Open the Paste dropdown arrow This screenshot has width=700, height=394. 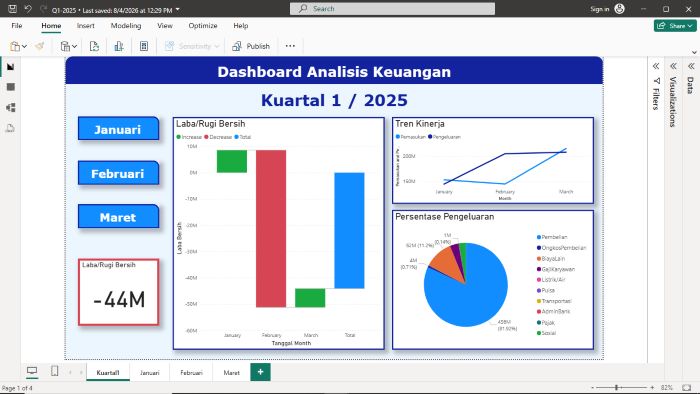pyautogui.click(x=24, y=46)
